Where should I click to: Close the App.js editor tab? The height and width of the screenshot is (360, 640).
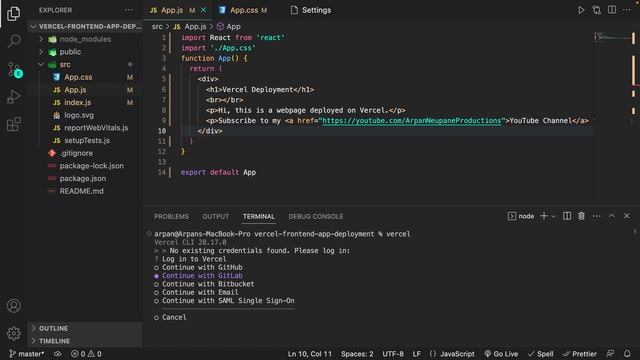pos(203,10)
